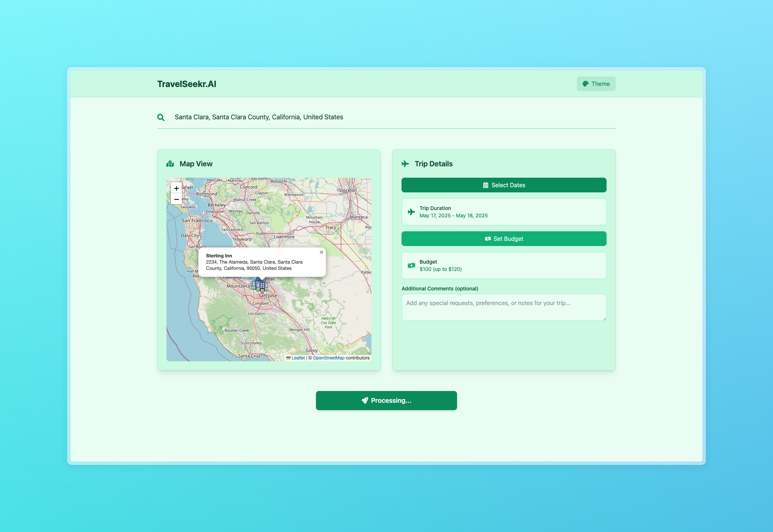Viewport: 773px width, 532px height.
Task: Click the Theme palette button
Action: pos(596,84)
